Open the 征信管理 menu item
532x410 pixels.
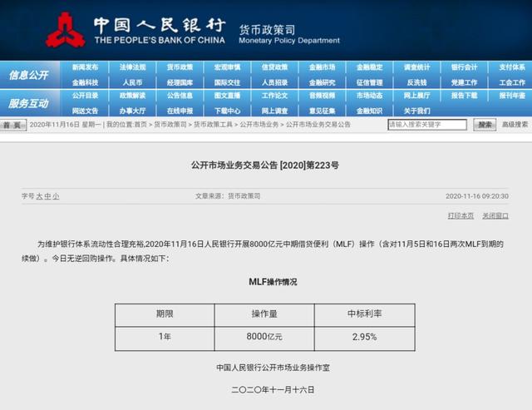[369, 82]
